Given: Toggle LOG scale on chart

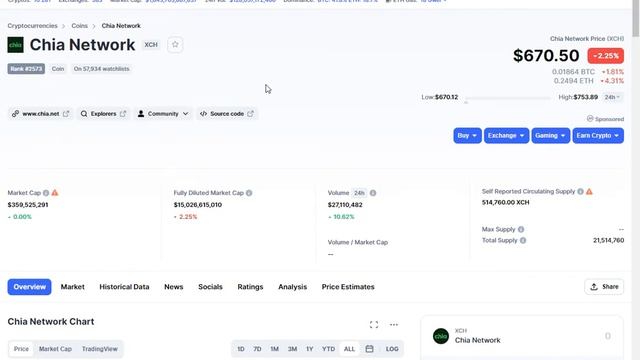Looking at the screenshot, I should 392,349.
